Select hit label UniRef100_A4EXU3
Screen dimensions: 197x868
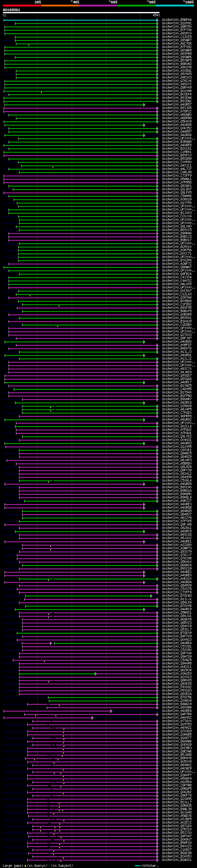point(176,78)
